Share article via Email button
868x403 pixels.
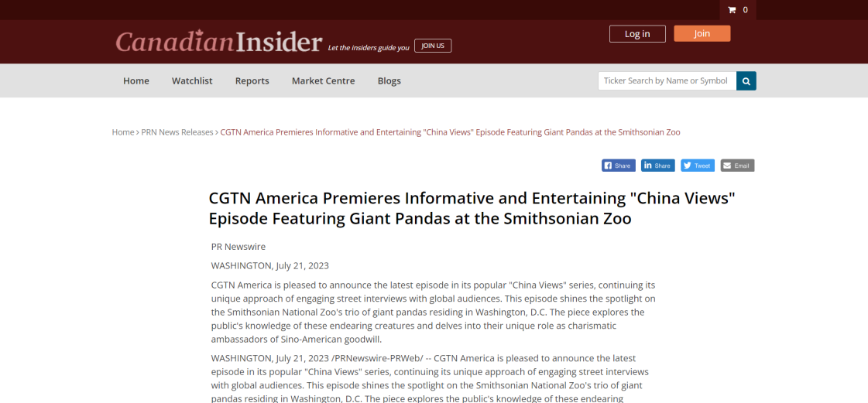[x=737, y=166]
